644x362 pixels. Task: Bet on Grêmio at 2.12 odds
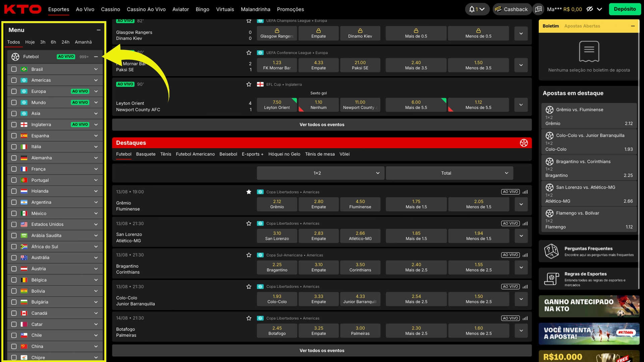pyautogui.click(x=277, y=204)
